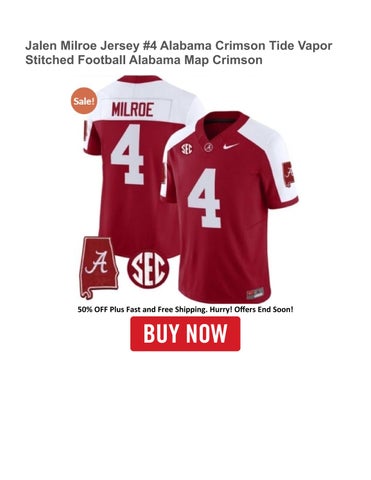Open the Jalen Milroe Jersey title link
Screen dimensions: 371x480
click(x=179, y=53)
